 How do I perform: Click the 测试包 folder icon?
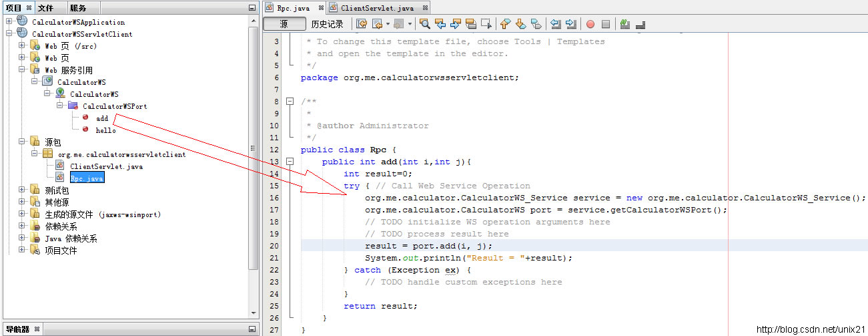click(x=35, y=190)
